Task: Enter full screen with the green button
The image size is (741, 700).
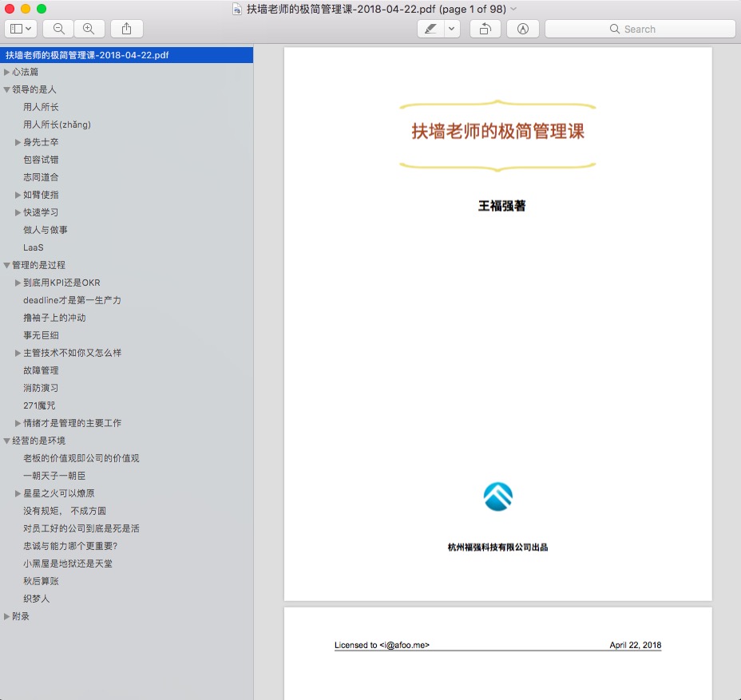Action: pos(42,9)
